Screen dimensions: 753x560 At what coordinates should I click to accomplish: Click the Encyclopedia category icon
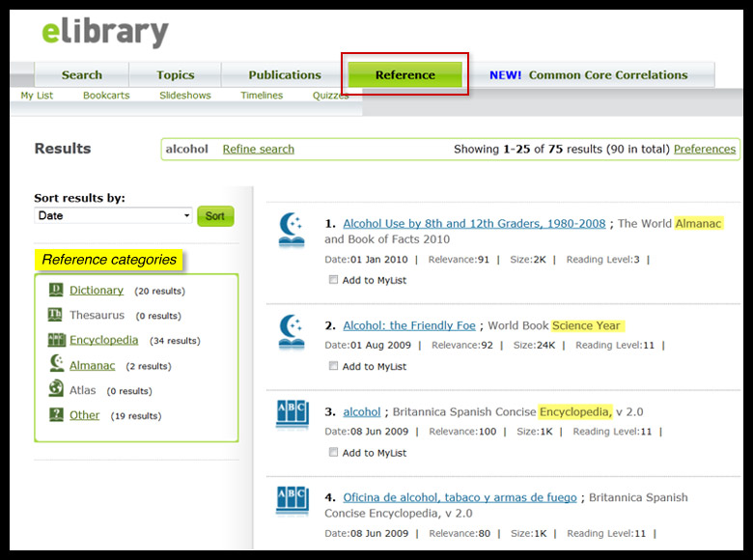coord(55,340)
